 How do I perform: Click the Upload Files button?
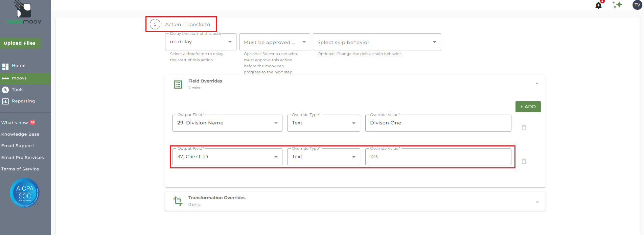pos(20,43)
